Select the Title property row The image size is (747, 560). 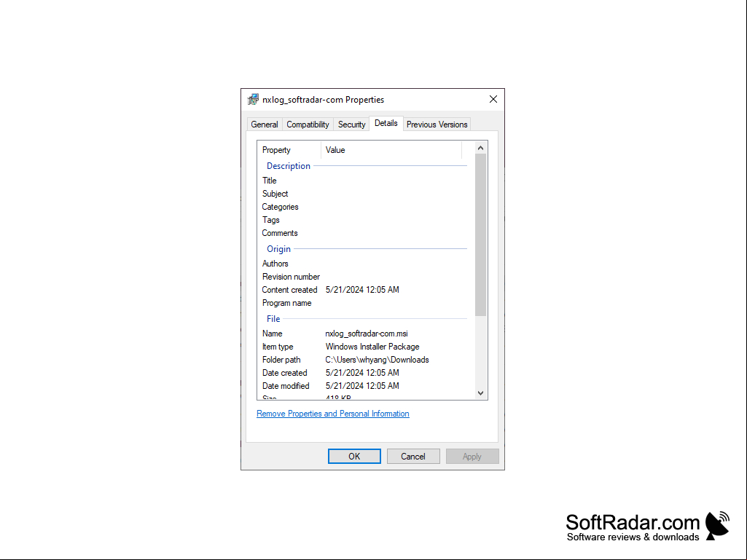(x=364, y=181)
